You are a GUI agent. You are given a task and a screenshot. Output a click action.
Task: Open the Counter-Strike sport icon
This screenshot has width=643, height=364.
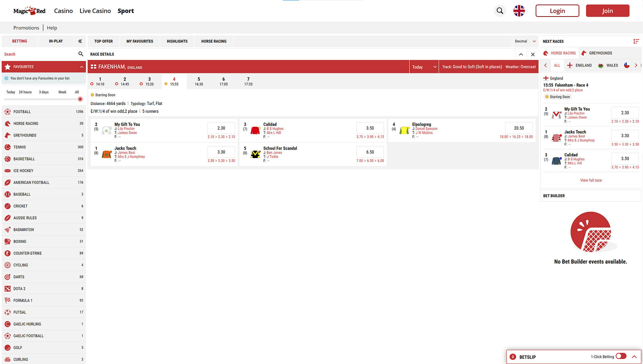[7, 253]
